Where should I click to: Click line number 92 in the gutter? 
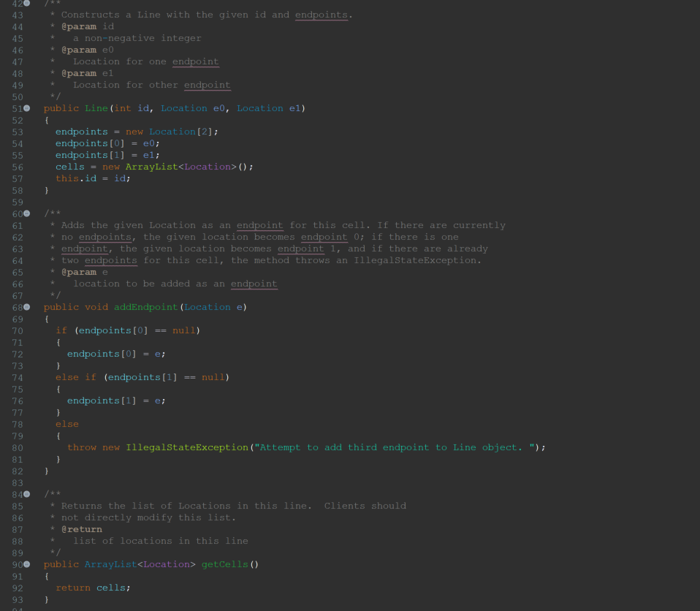pos(18,588)
